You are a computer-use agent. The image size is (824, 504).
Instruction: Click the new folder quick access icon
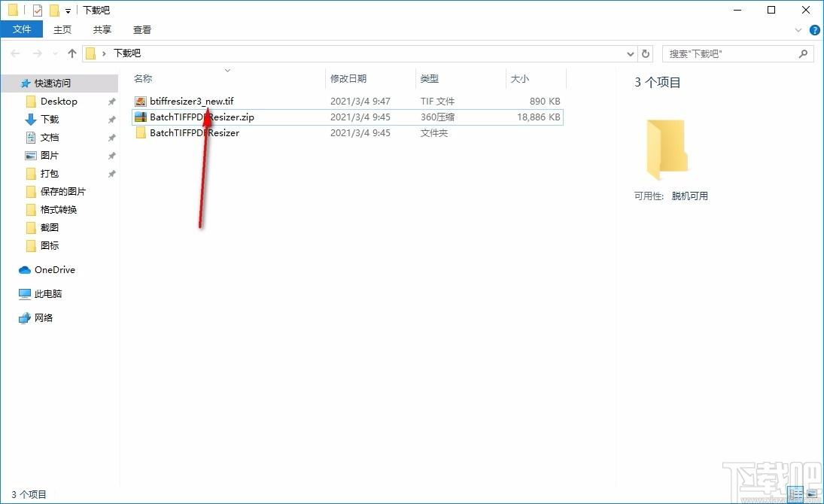54,10
